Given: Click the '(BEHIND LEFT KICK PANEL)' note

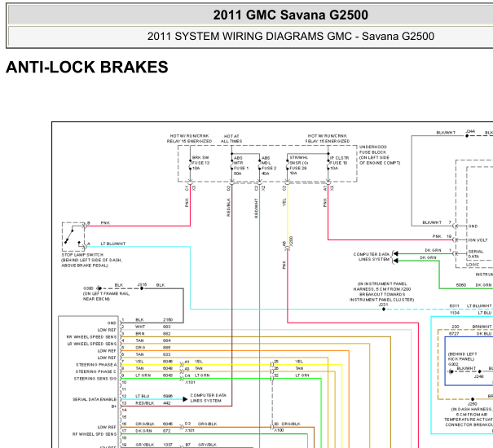Looking at the screenshot, I should (462, 357).
